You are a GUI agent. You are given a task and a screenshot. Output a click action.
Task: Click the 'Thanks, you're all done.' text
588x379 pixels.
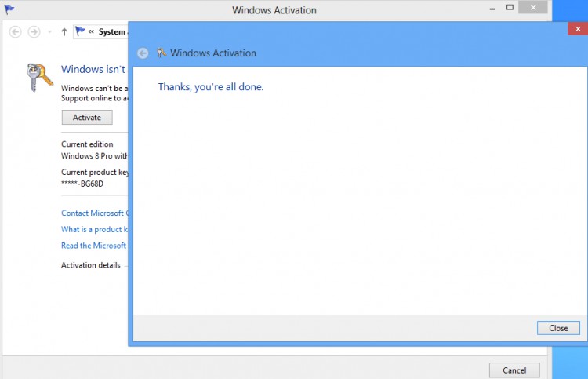[x=211, y=87]
